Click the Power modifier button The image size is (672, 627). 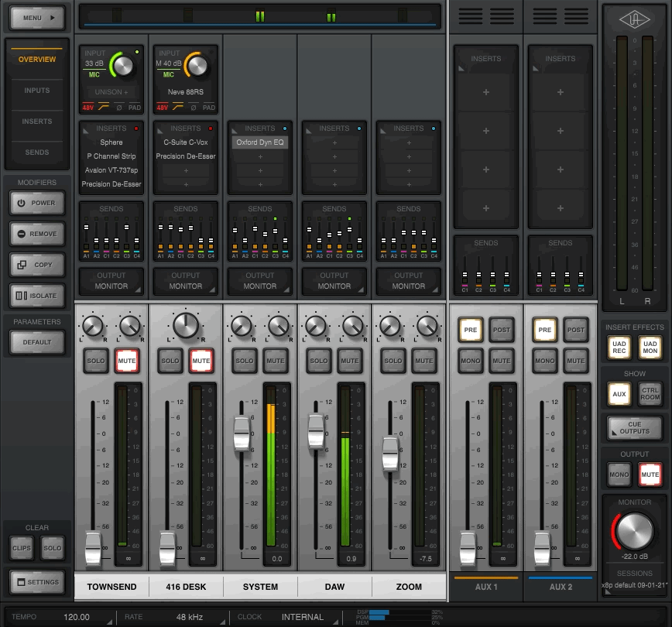pos(37,203)
